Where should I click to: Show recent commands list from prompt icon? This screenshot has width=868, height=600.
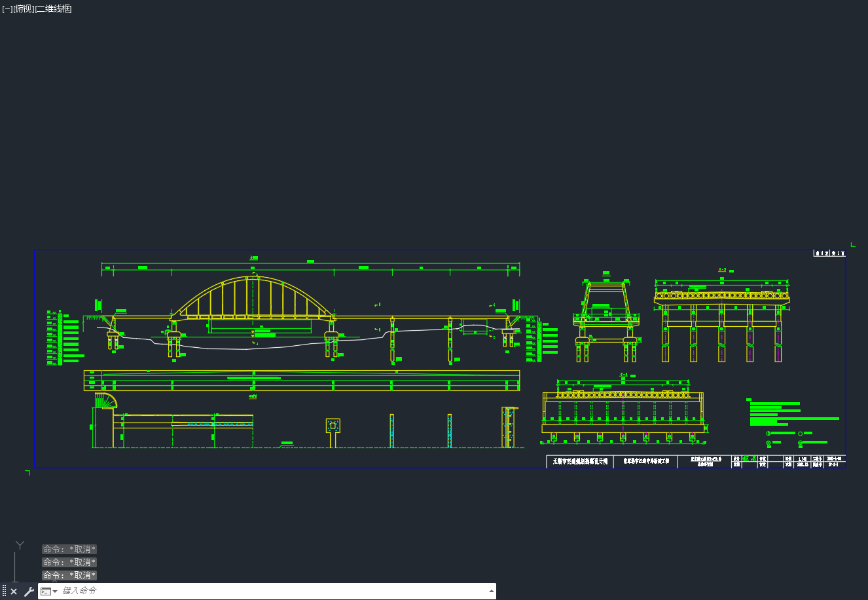[x=48, y=591]
